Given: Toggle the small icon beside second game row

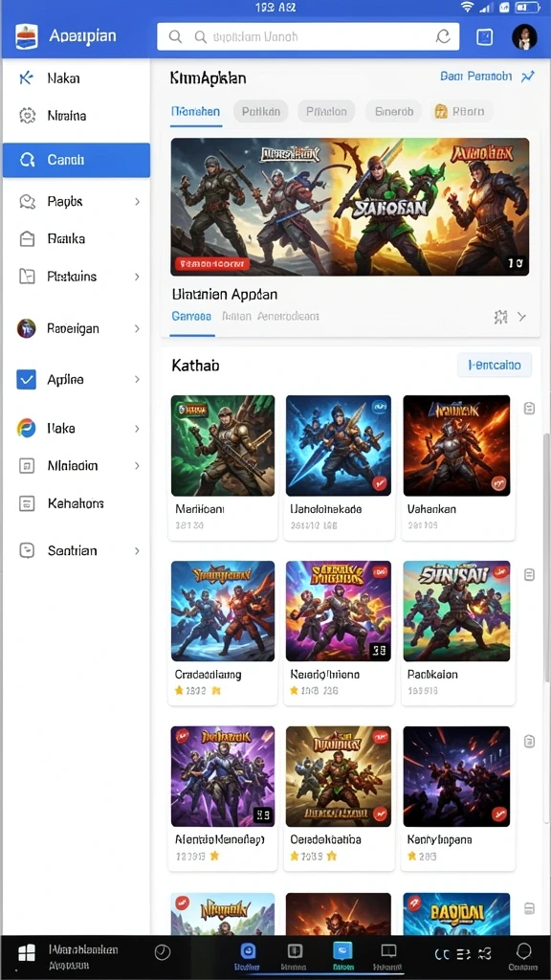Looking at the screenshot, I should coord(529,575).
